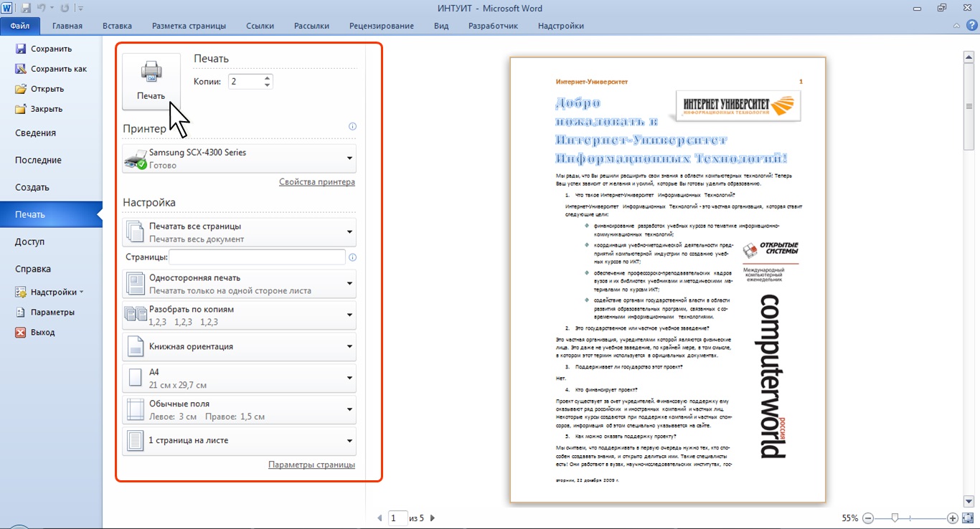The width and height of the screenshot is (980, 529).
Task: Switch to the Разработчик tab
Action: [493, 26]
